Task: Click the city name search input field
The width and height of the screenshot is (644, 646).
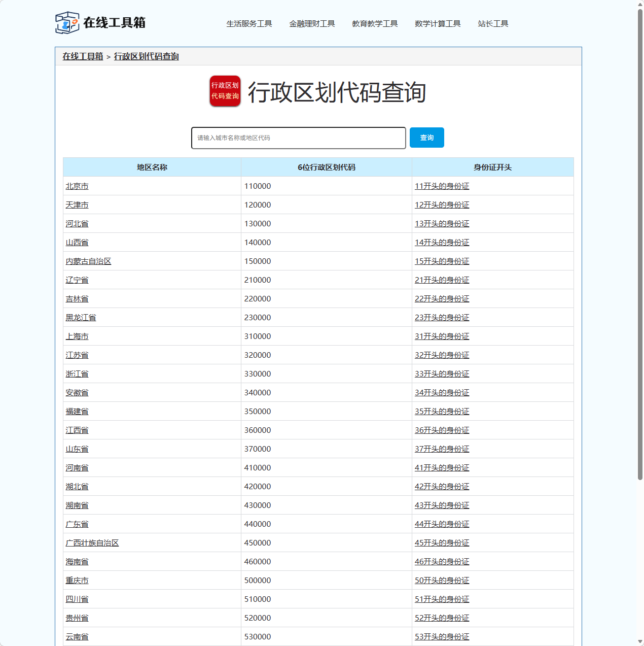Action: [x=298, y=138]
